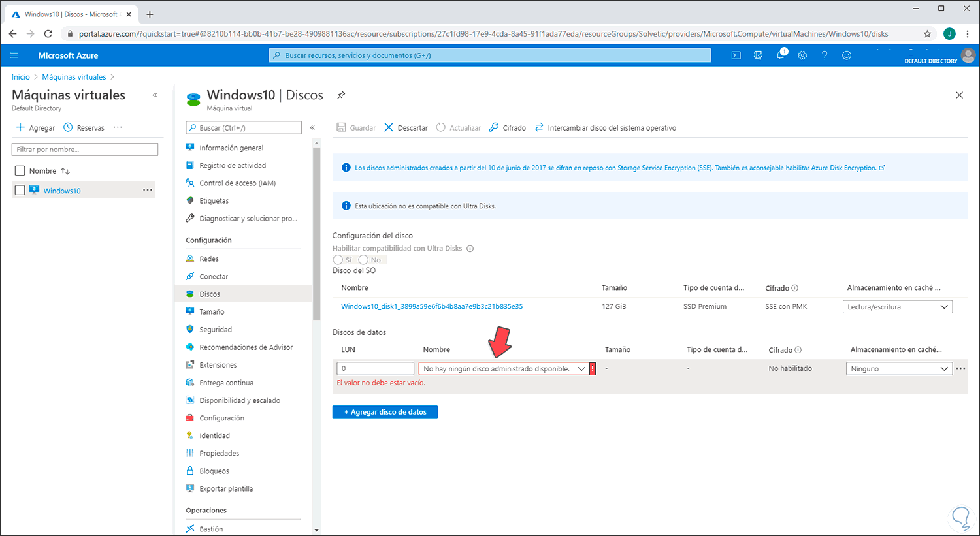Open the data disk row ellipsis menu

tap(960, 369)
